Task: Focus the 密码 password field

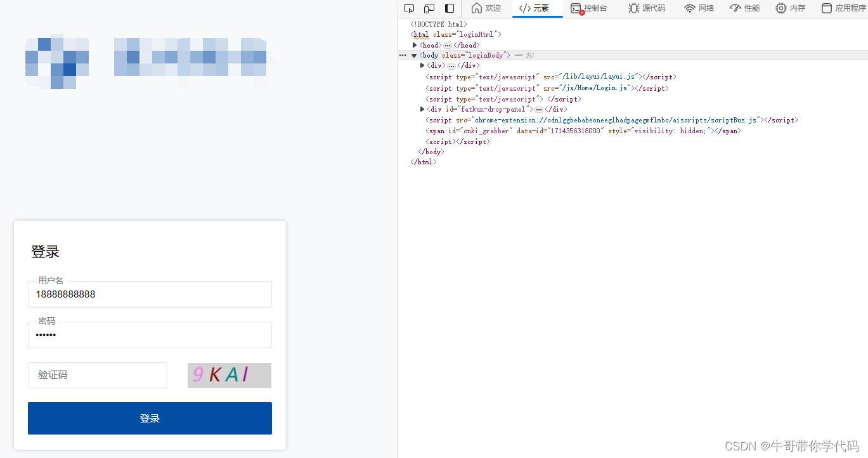Action: click(x=150, y=335)
